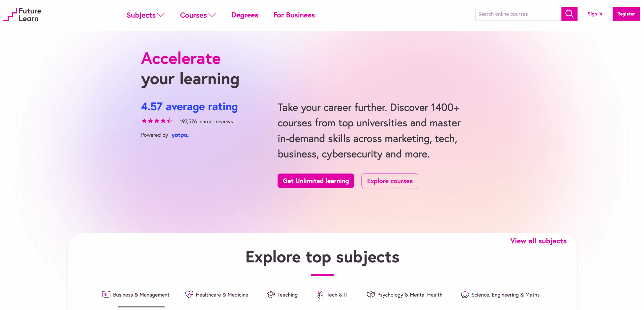The height and width of the screenshot is (310, 644).
Task: Click the magnifying glass search button
Action: point(569,14)
